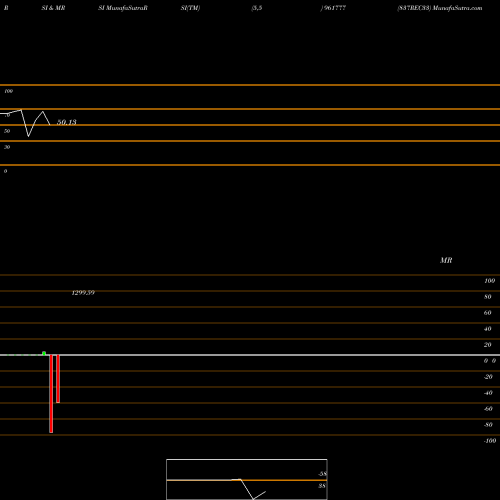Click the 1299.59 value label

point(83,293)
